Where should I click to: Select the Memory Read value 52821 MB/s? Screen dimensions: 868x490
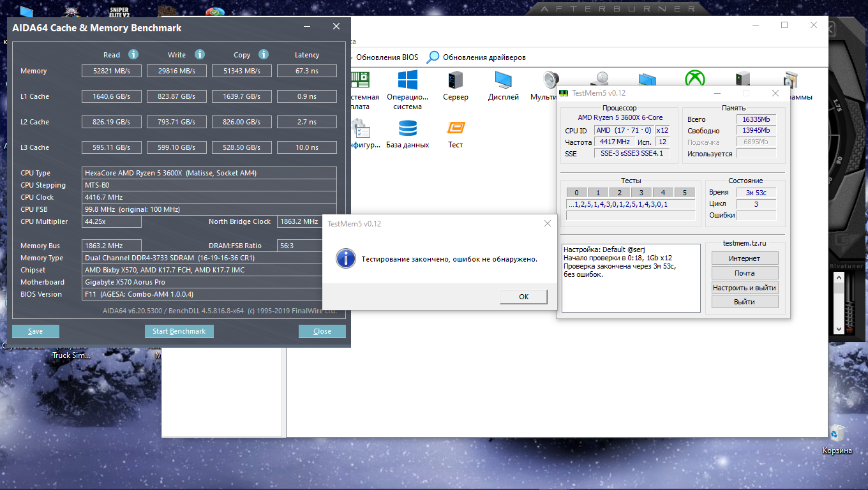(112, 71)
